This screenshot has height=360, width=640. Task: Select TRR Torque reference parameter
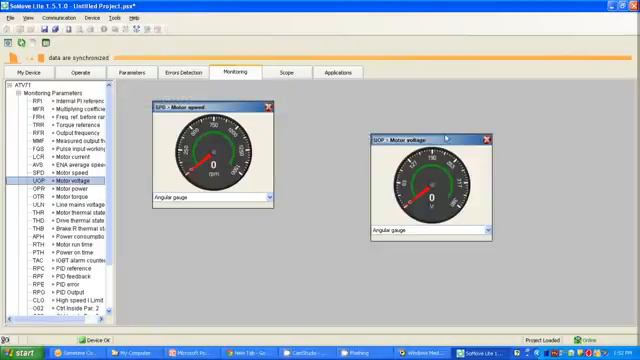click(66, 125)
